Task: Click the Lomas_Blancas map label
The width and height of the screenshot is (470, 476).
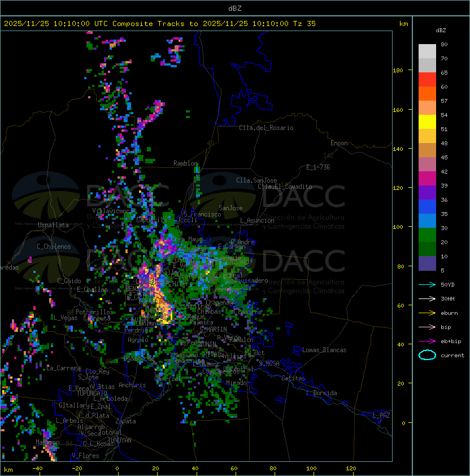Action: [324, 350]
